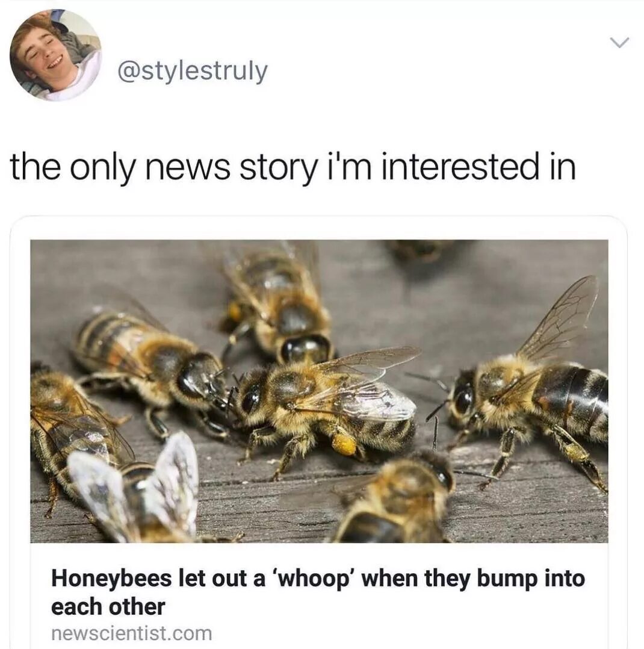
Task: Open the @stylestruly profile avatar
Action: click(55, 55)
